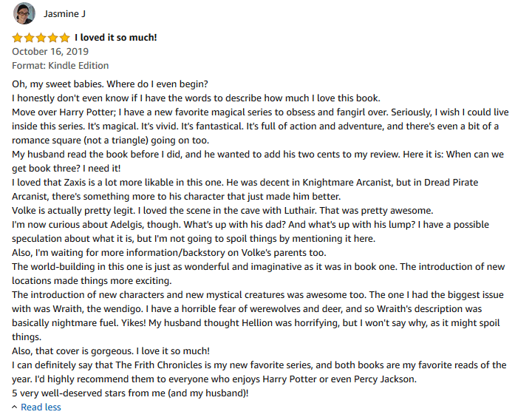The width and height of the screenshot is (532, 420).
Task: Click the "Format: Kindle Edition" text
Action: 59,66
